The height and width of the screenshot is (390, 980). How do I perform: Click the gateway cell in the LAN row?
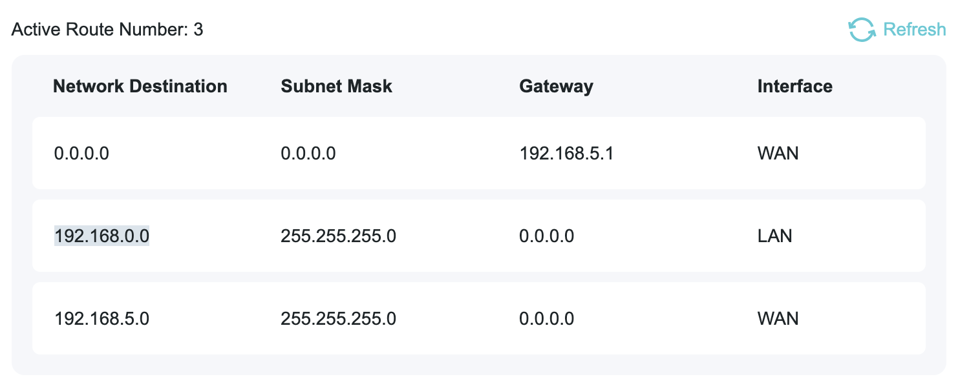tap(546, 236)
